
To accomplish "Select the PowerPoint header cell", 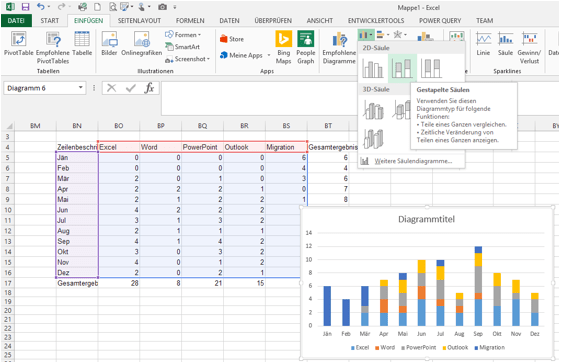I will coord(202,147).
